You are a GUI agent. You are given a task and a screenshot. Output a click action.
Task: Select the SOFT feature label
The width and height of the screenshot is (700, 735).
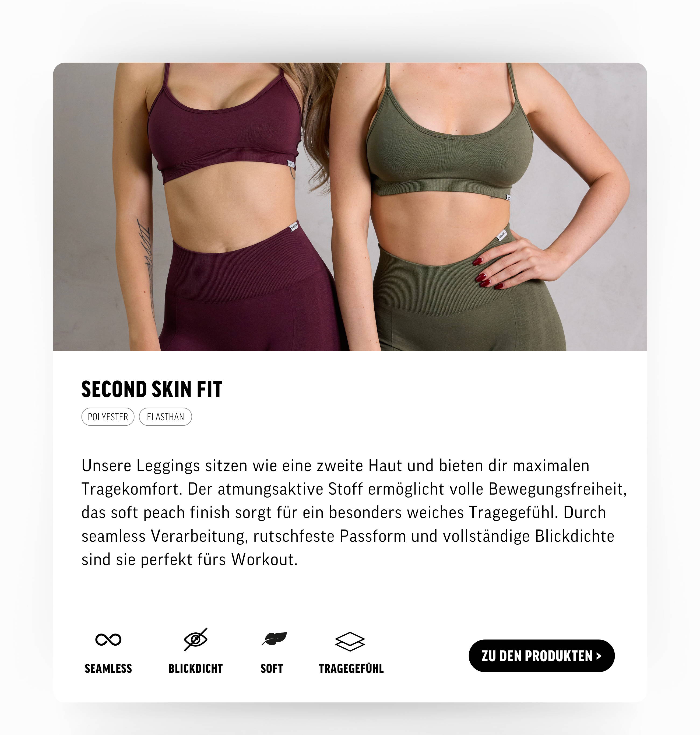point(272,668)
